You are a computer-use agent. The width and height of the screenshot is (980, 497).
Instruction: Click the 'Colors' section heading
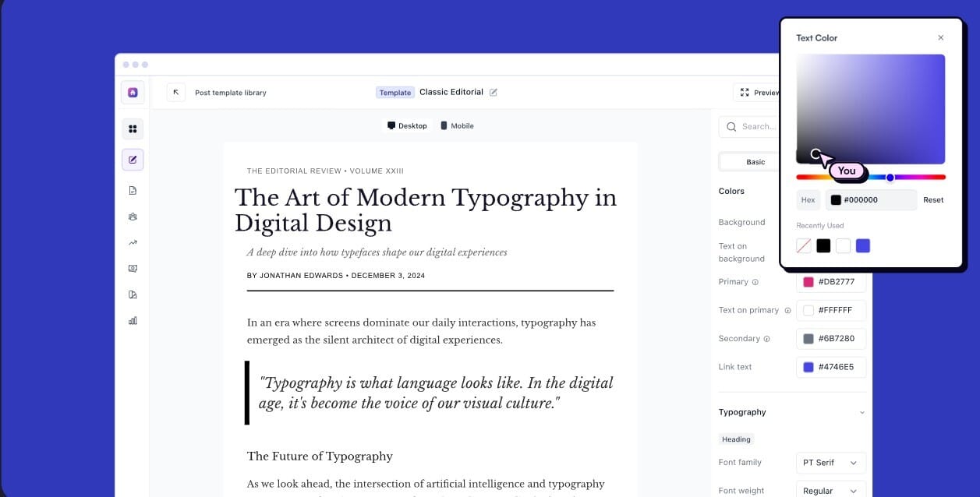click(x=731, y=191)
